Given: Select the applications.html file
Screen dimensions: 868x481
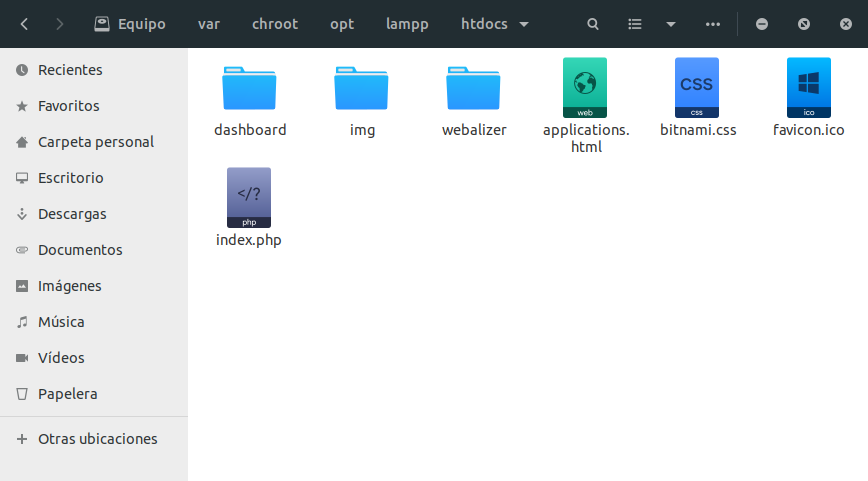Looking at the screenshot, I should [585, 89].
